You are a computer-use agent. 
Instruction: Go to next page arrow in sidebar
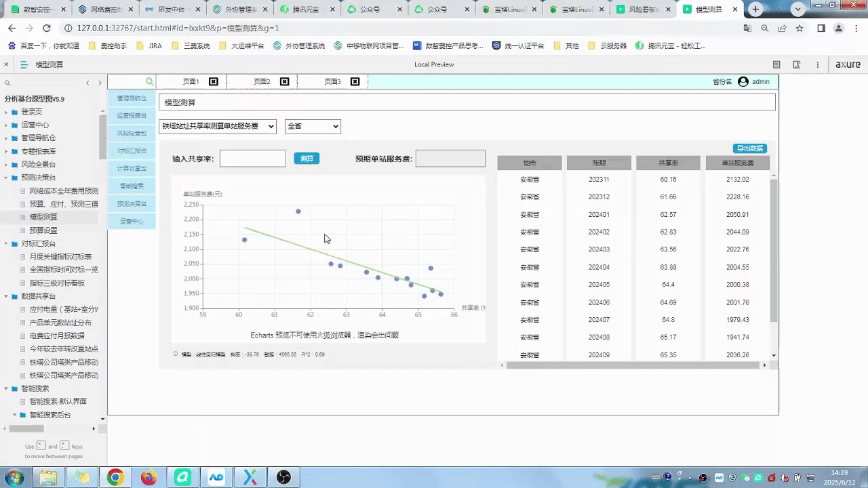click(x=100, y=83)
